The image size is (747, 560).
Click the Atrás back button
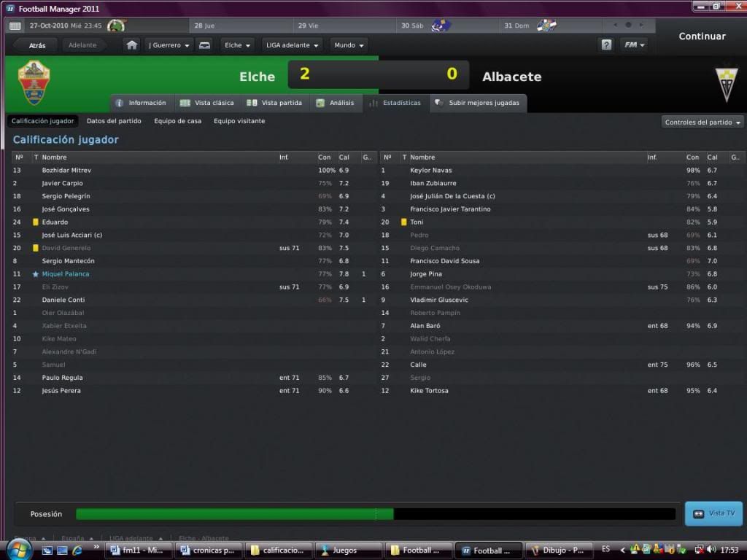click(37, 45)
